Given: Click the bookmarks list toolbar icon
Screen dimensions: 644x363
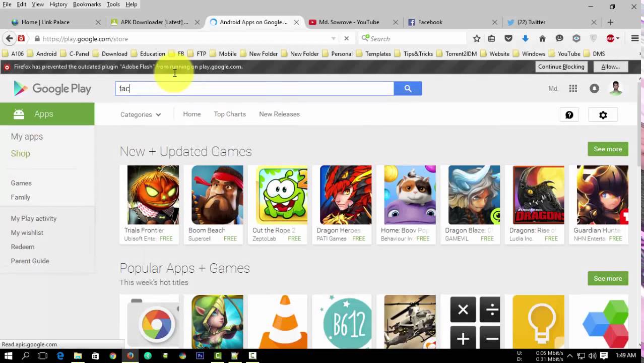Looking at the screenshot, I should tap(491, 38).
